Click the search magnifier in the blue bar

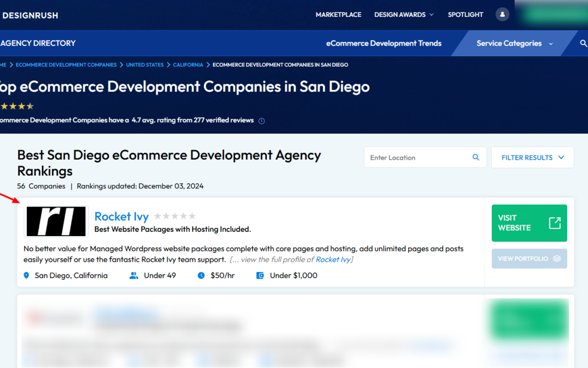pyautogui.click(x=583, y=43)
